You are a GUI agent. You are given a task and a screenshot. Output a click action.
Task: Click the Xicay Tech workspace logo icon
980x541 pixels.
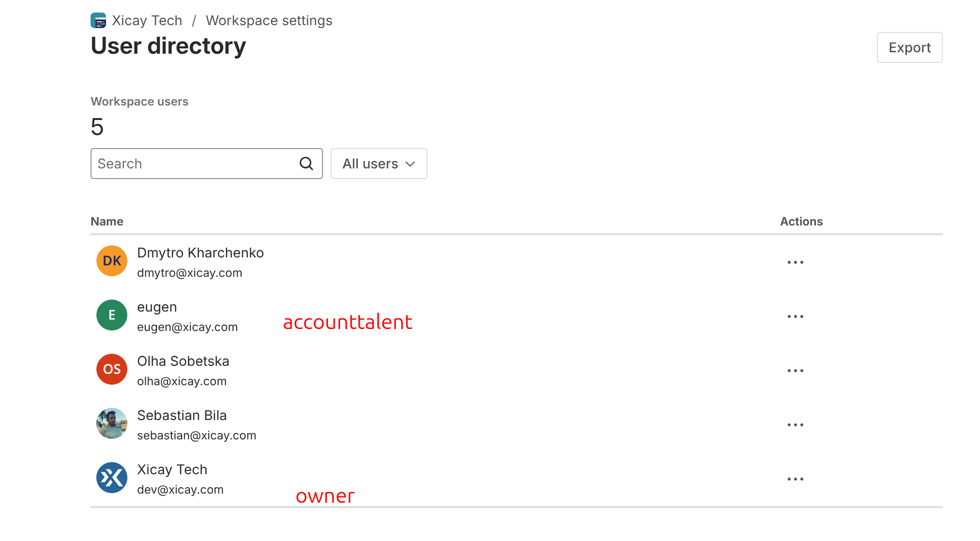pyautogui.click(x=98, y=20)
